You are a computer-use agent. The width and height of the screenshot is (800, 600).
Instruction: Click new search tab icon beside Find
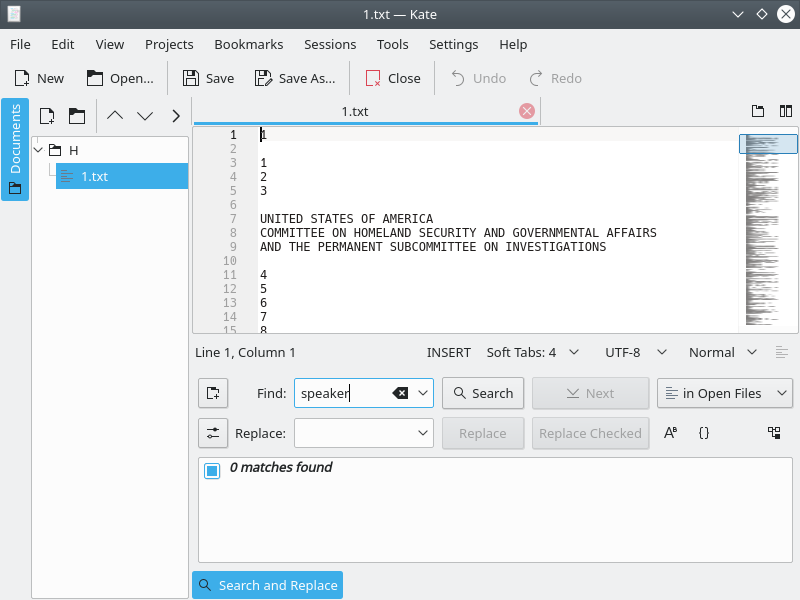[x=213, y=393]
